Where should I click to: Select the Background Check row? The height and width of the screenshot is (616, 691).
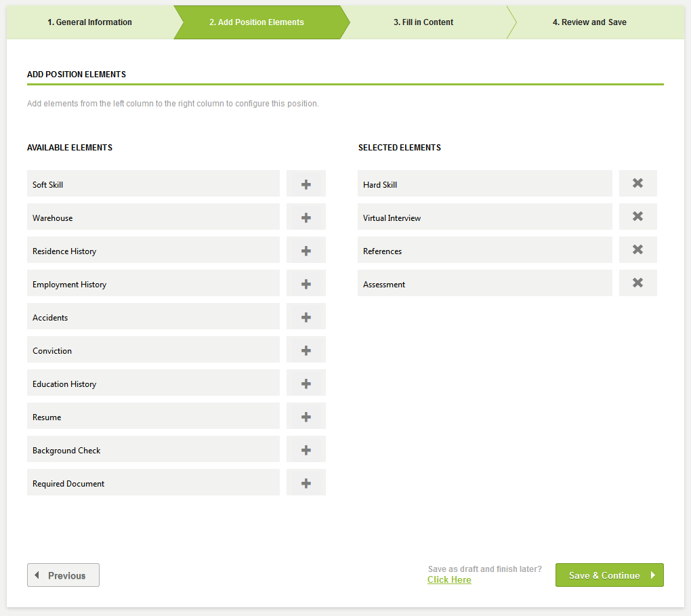tap(153, 449)
